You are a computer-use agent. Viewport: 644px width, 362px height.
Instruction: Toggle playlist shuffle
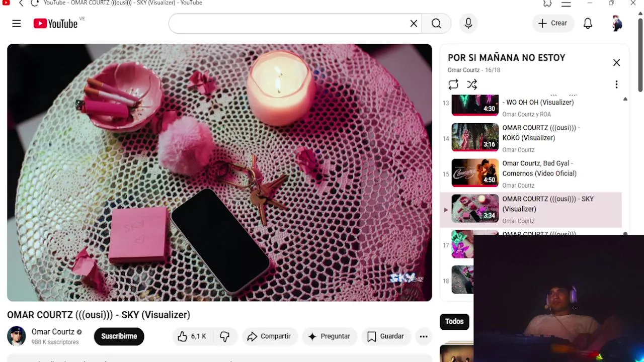point(472,84)
